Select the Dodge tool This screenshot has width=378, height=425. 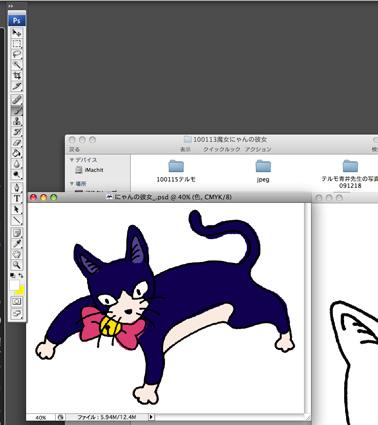[16, 175]
